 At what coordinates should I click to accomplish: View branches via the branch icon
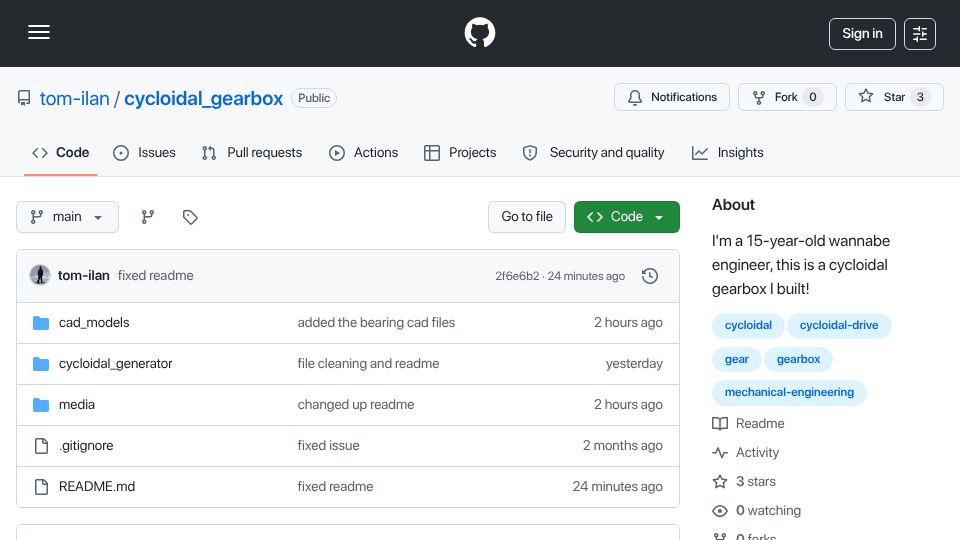(x=148, y=217)
